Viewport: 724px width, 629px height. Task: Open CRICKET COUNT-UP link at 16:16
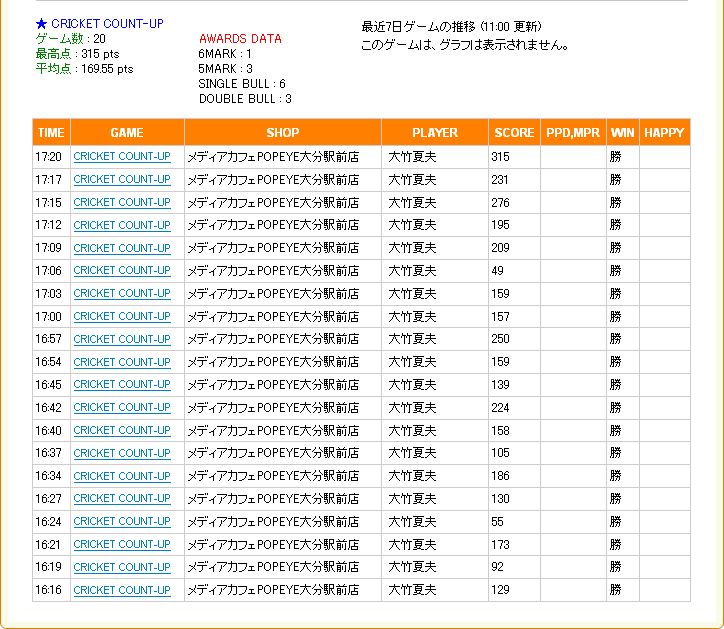pyautogui.click(x=122, y=590)
